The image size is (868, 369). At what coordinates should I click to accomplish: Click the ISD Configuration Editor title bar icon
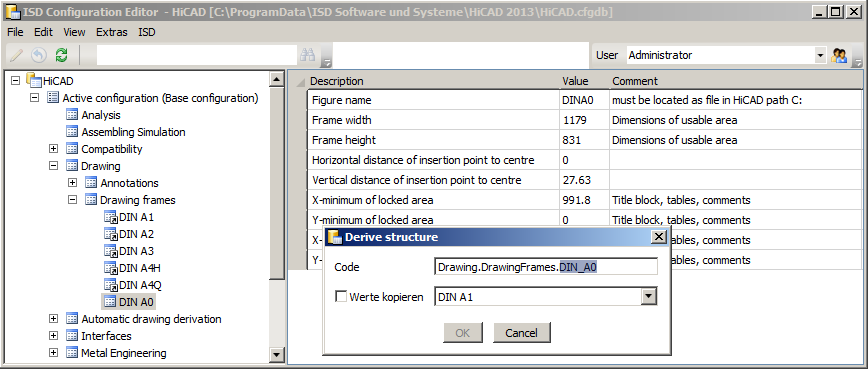(12, 12)
